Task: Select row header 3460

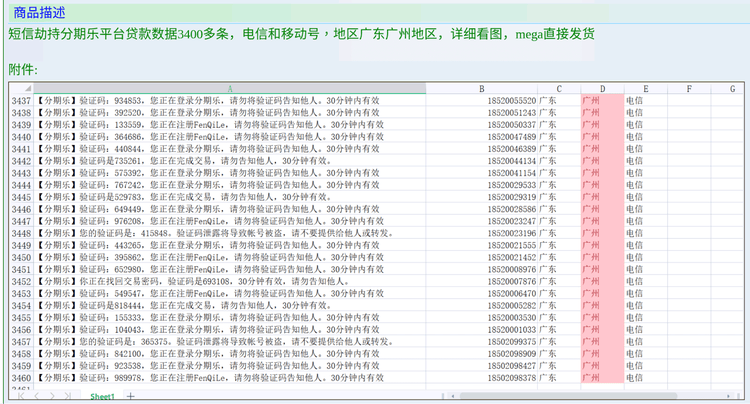Action: (21, 378)
